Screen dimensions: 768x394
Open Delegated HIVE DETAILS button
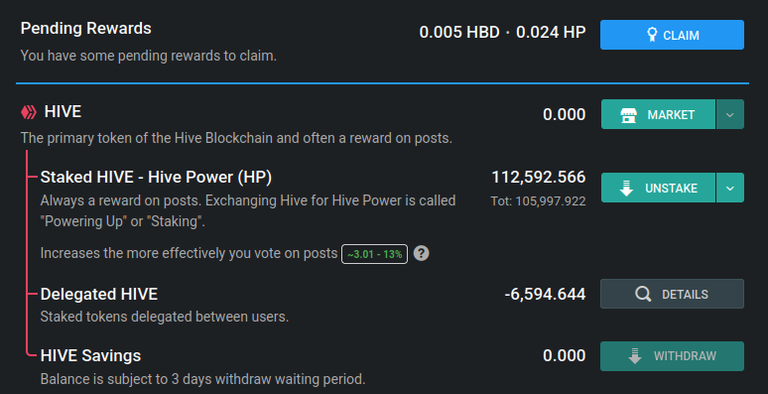(x=672, y=294)
